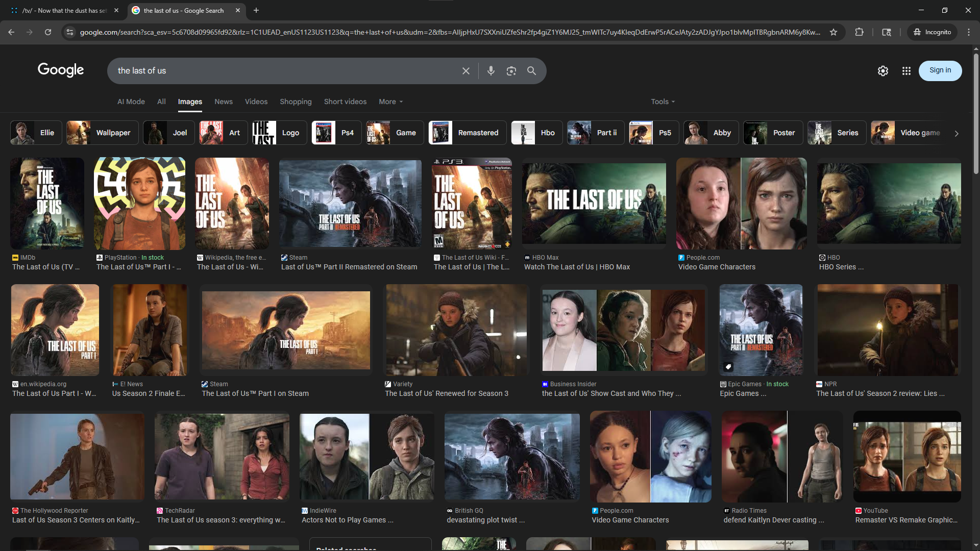Go forward with browser forward arrow

pyautogui.click(x=30, y=32)
